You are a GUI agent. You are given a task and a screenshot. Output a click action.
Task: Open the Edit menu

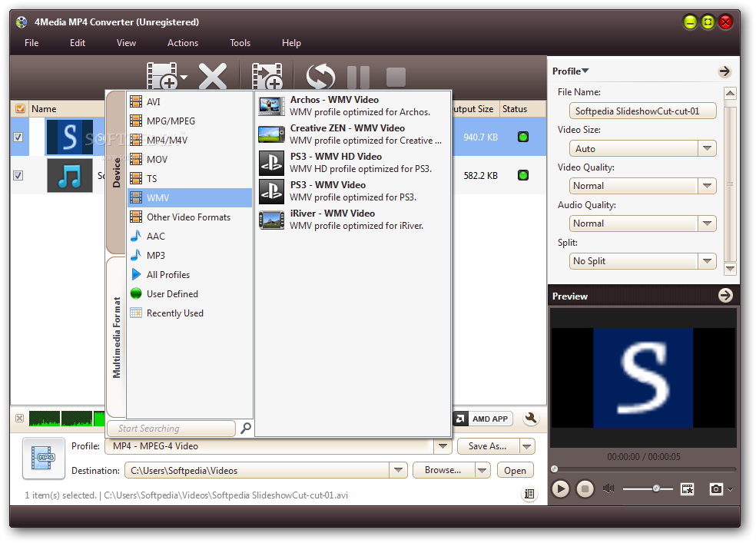pos(78,43)
